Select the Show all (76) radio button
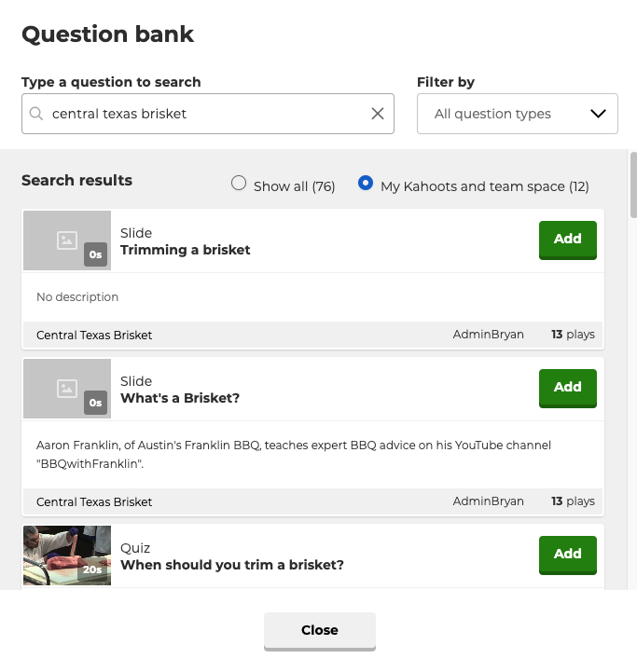637x672 pixels. 239,183
